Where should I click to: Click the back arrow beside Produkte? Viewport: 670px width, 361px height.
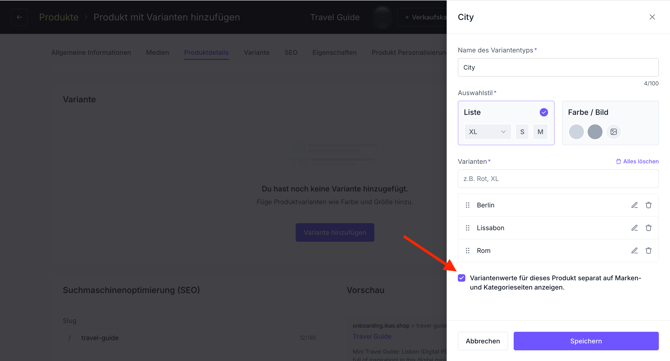tap(19, 17)
